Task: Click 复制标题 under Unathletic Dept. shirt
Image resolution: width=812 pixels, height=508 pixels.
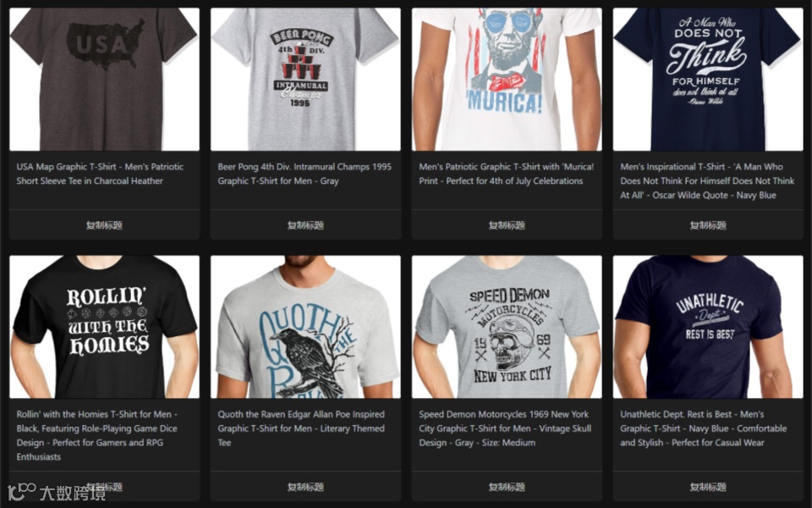Action: pyautogui.click(x=708, y=487)
